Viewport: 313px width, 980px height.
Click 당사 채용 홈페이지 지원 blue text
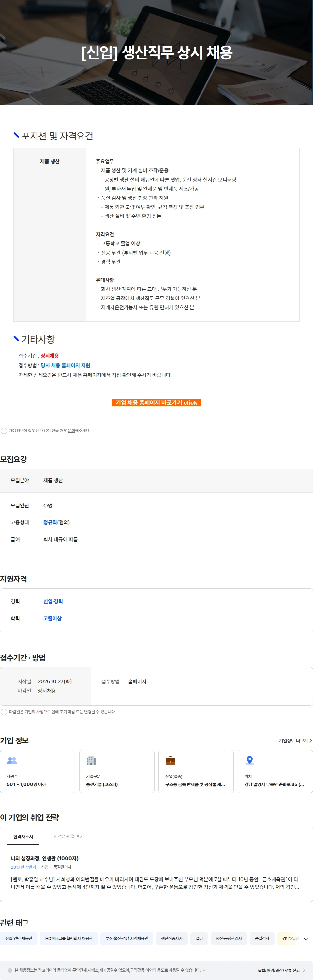(66, 365)
